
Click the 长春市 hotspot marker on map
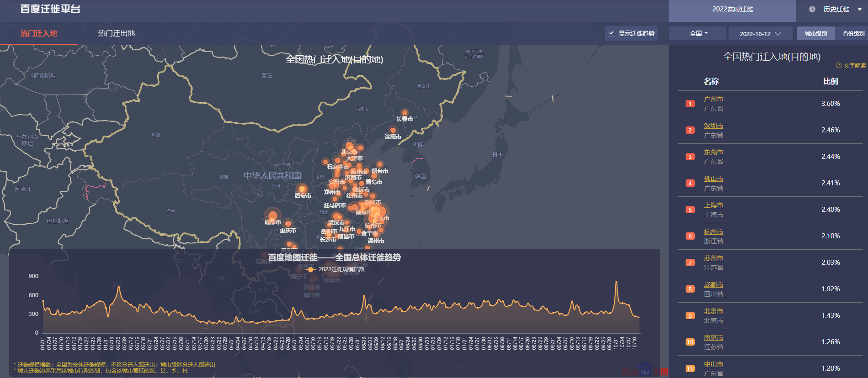(x=405, y=112)
